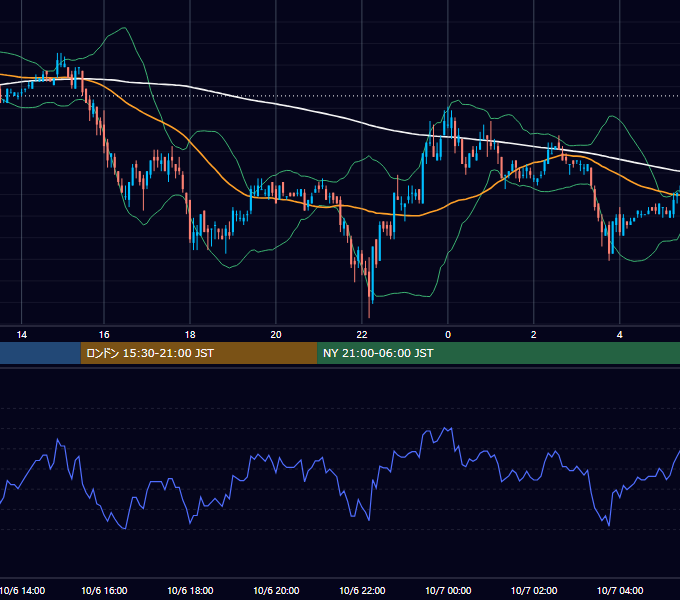Screen dimensions: 680x600
Task: Click the upper time axis label 22
Action: click(362, 335)
